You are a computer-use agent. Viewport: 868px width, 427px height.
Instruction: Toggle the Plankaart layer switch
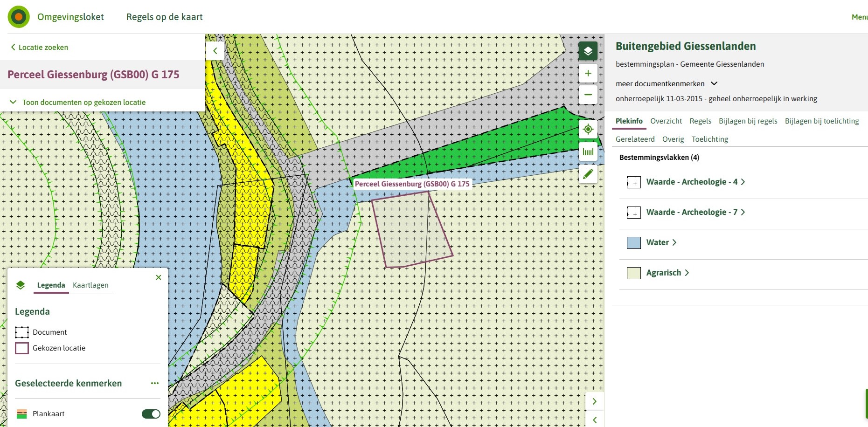(151, 414)
